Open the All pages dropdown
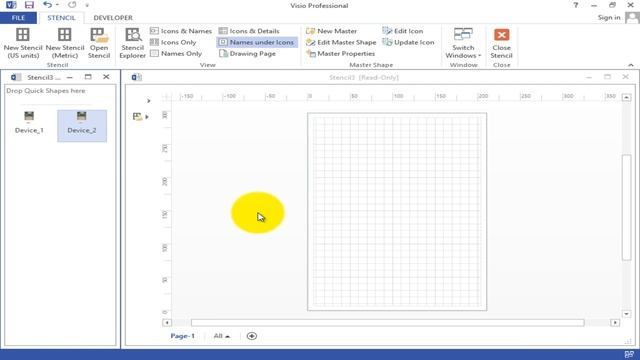This screenshot has width=640, height=360. tap(222, 336)
